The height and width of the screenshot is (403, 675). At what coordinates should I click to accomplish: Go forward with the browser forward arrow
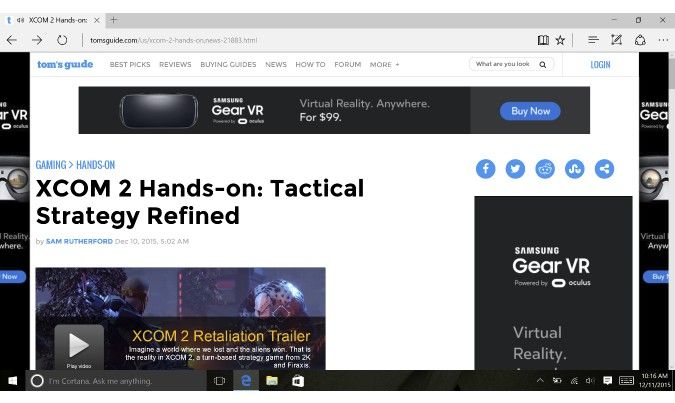point(37,40)
